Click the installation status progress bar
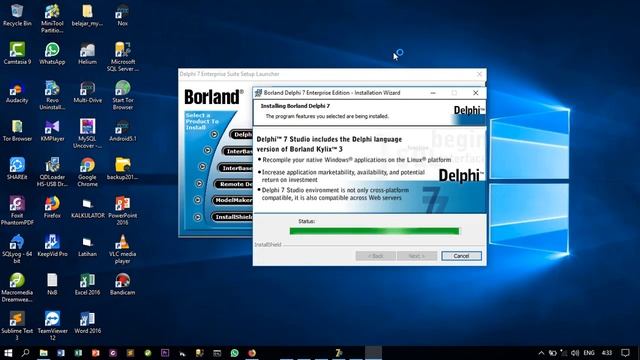This screenshot has width=640, height=360. click(374, 231)
